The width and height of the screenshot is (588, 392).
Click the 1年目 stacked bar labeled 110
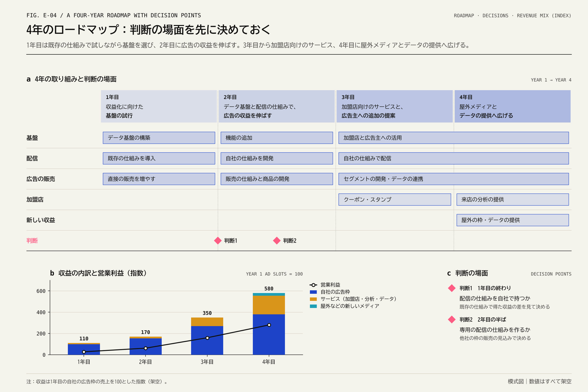[84, 349]
